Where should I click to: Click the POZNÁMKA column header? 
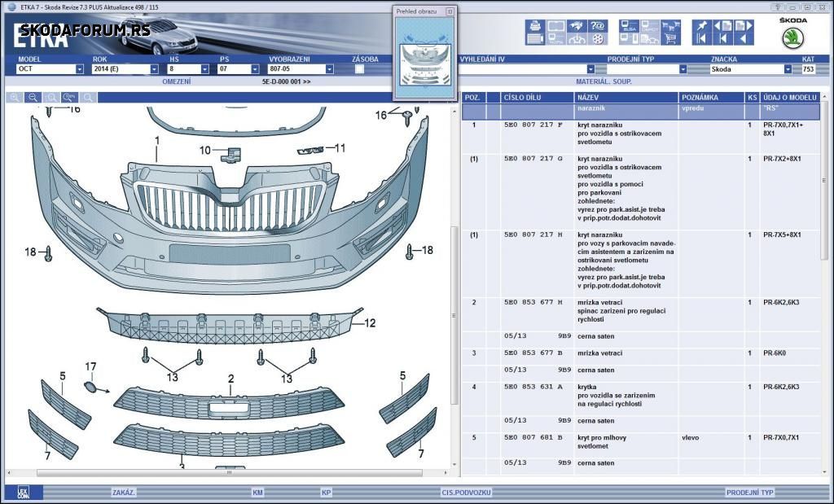[x=711, y=97]
